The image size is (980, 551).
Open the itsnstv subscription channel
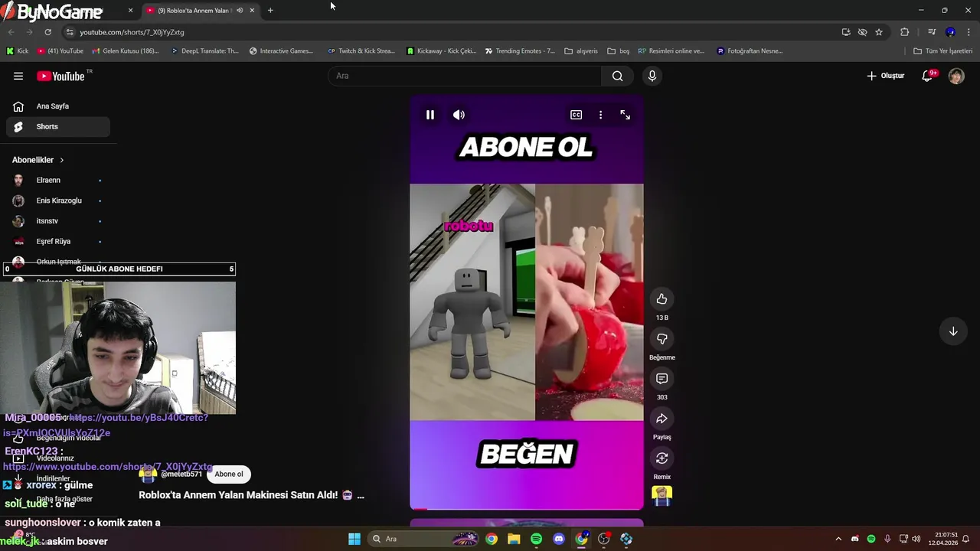click(58, 220)
